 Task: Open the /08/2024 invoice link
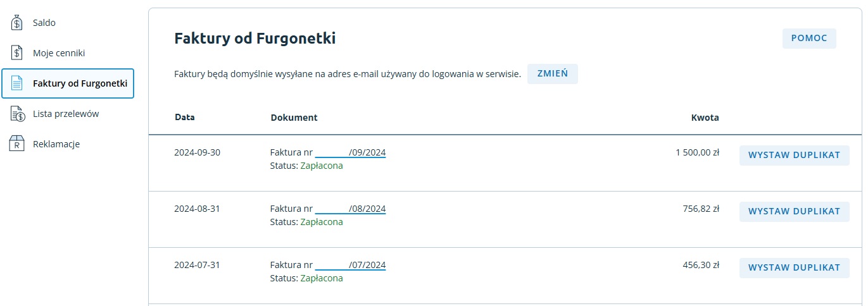(350, 209)
